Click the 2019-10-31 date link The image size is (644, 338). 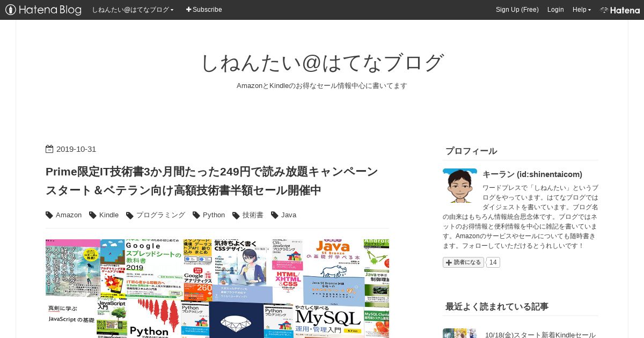(76, 149)
